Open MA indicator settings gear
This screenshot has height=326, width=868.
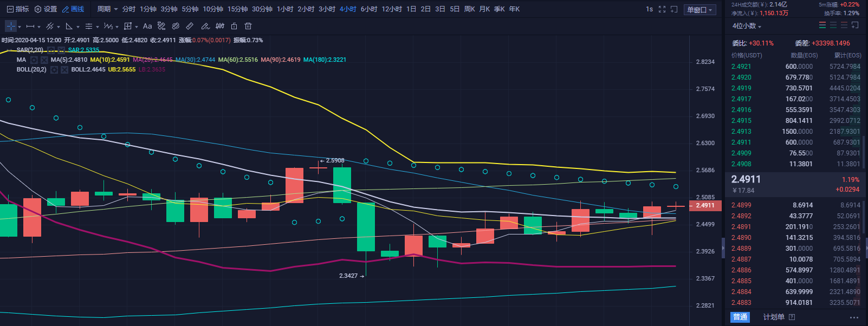tap(34, 60)
